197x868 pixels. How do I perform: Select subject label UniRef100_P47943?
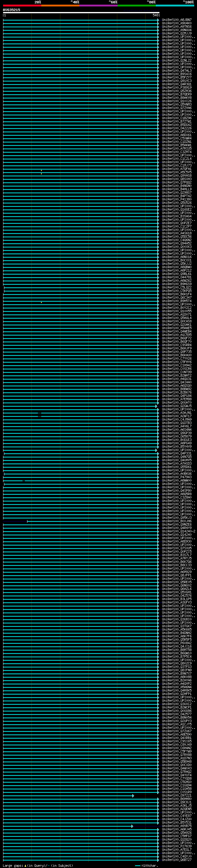(176, 477)
